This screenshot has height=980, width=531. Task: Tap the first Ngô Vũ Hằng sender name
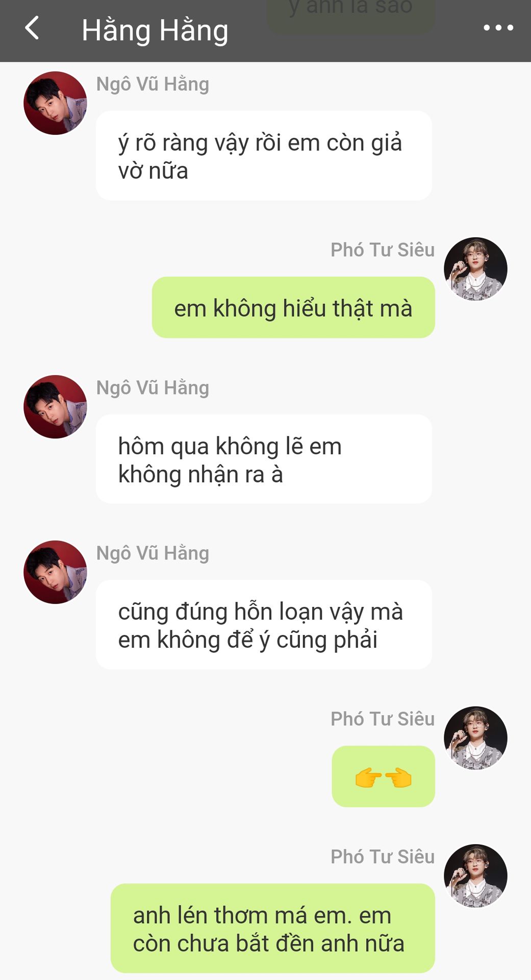pyautogui.click(x=153, y=84)
